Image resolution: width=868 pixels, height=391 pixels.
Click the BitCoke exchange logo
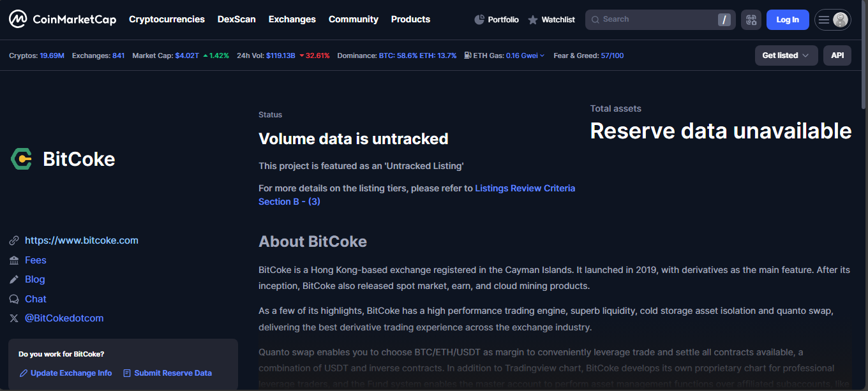[x=21, y=159]
